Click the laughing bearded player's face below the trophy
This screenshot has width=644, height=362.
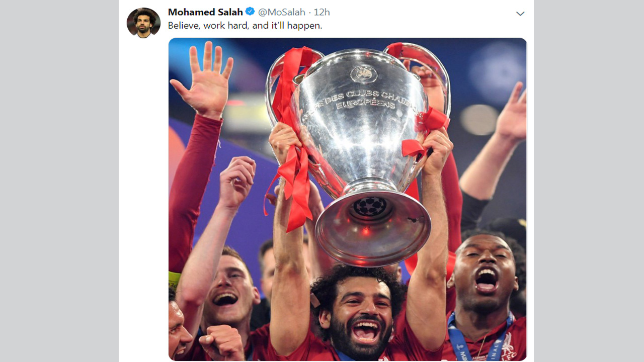pos(360,314)
